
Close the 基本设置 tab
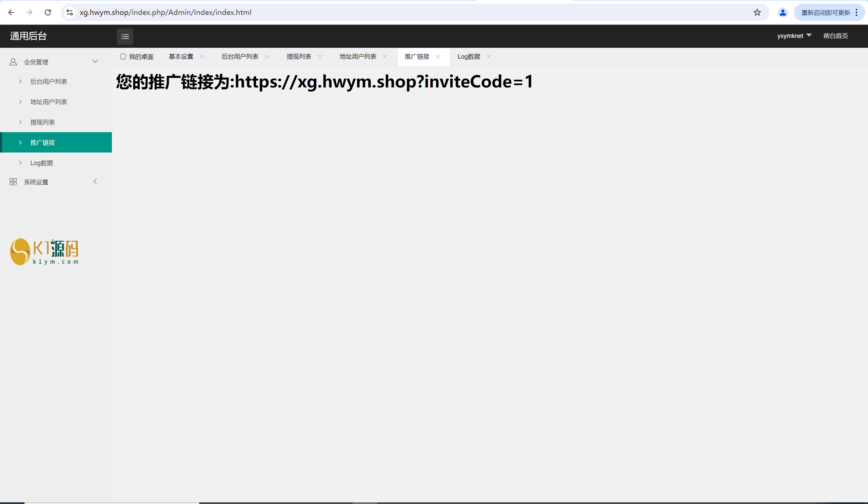202,57
